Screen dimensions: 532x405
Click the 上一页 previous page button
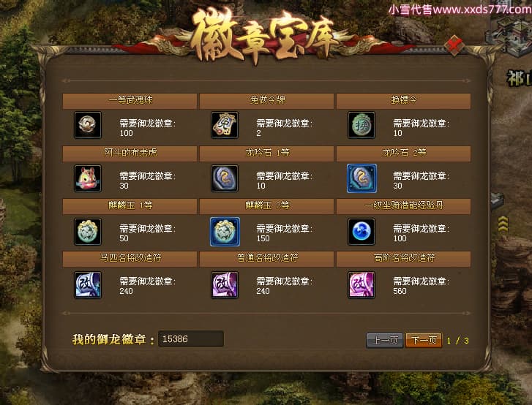tap(385, 340)
